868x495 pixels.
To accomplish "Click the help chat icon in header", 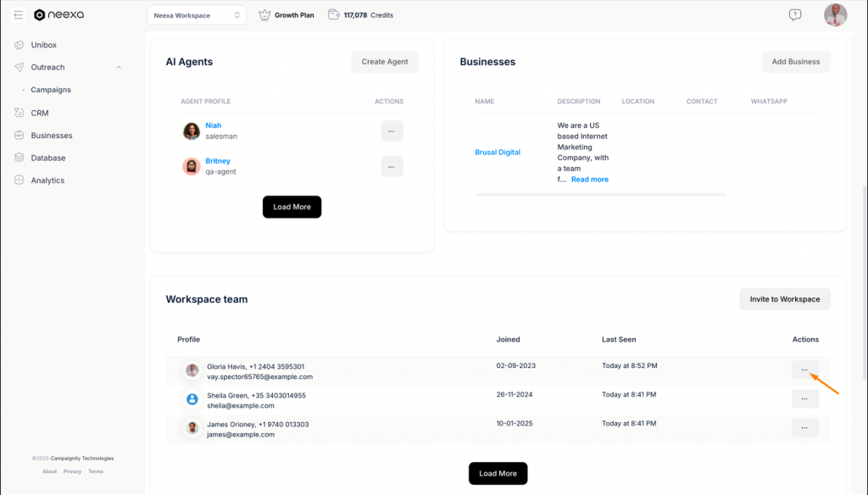I will [794, 15].
